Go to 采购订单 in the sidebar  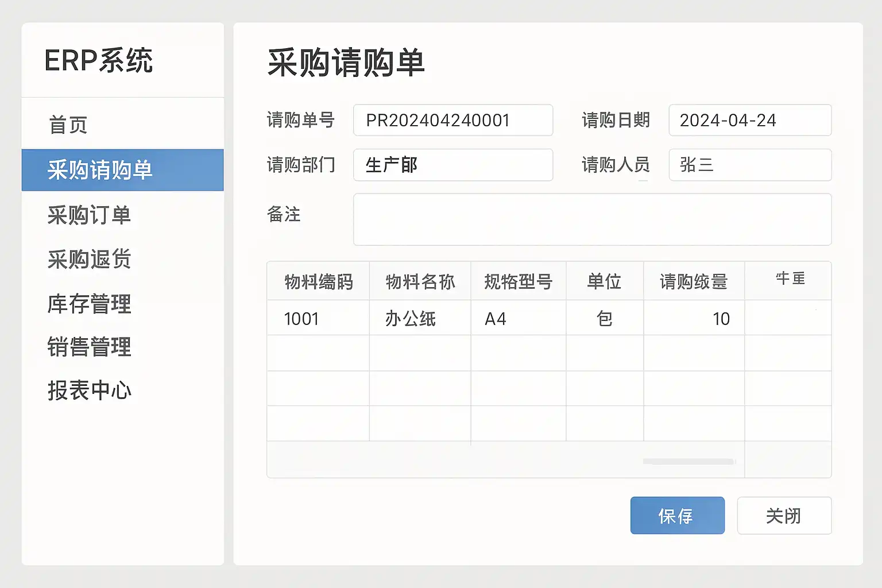click(x=90, y=215)
